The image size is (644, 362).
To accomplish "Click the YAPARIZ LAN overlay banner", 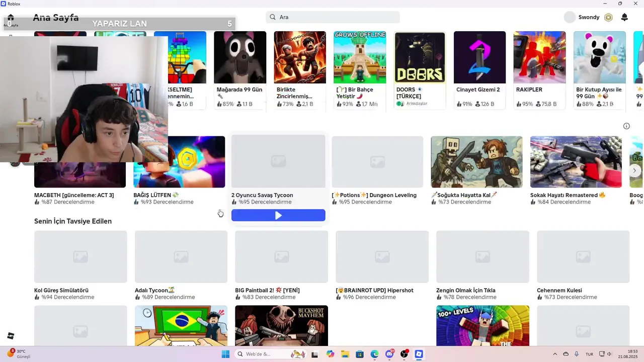I will click(x=120, y=24).
